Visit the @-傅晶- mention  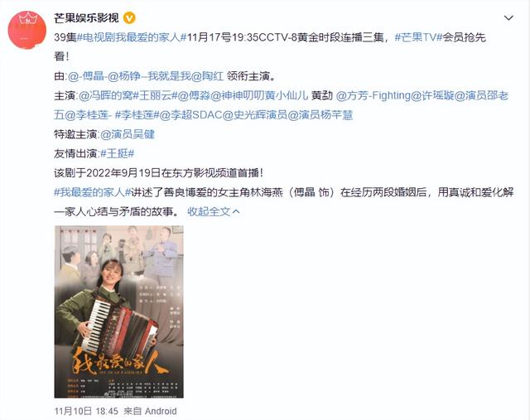[x=88, y=76]
